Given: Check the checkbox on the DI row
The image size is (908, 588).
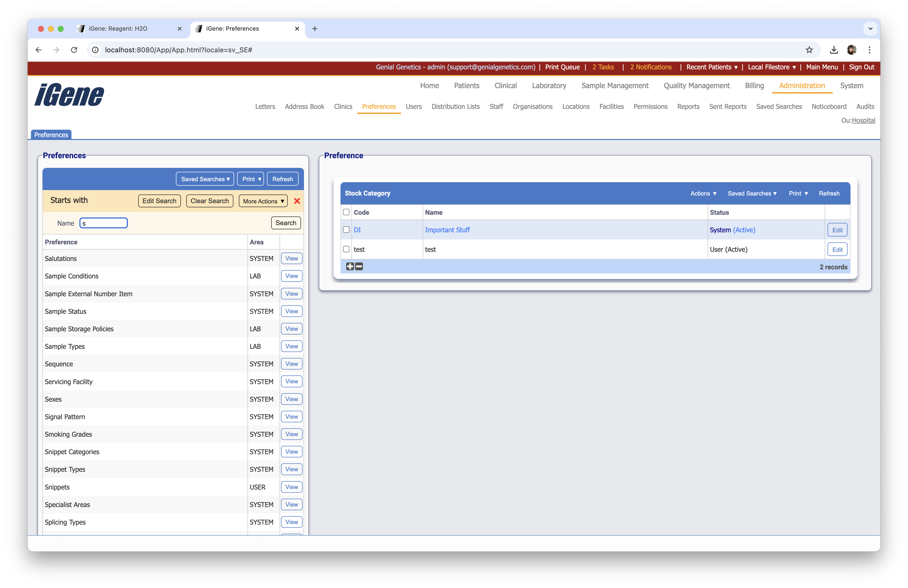Looking at the screenshot, I should (346, 230).
